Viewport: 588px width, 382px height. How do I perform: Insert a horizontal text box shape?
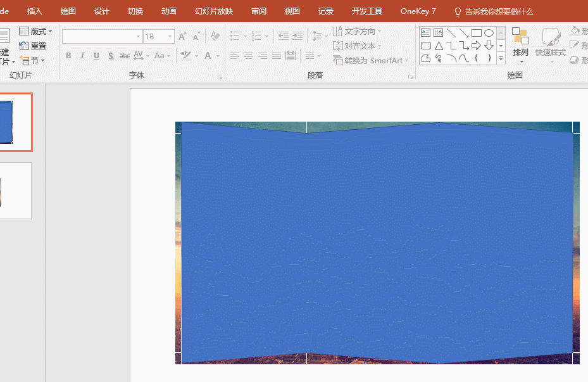pos(426,33)
